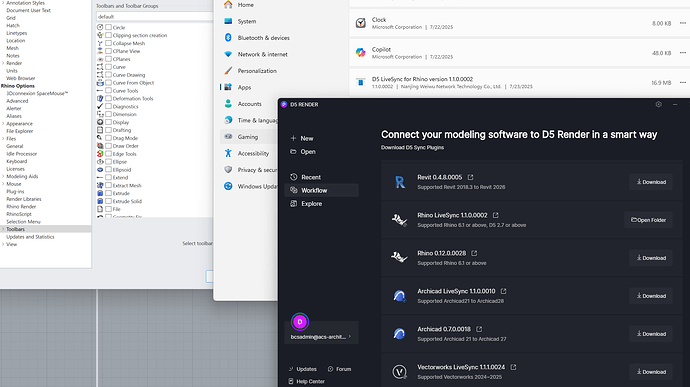Enable the Curve Tools toolbar checkbox
Viewport: 690px width, 387px height.
coord(108,91)
